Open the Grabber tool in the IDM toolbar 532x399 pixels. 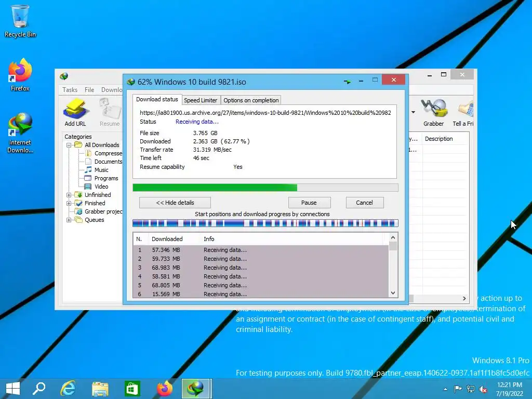click(x=433, y=112)
